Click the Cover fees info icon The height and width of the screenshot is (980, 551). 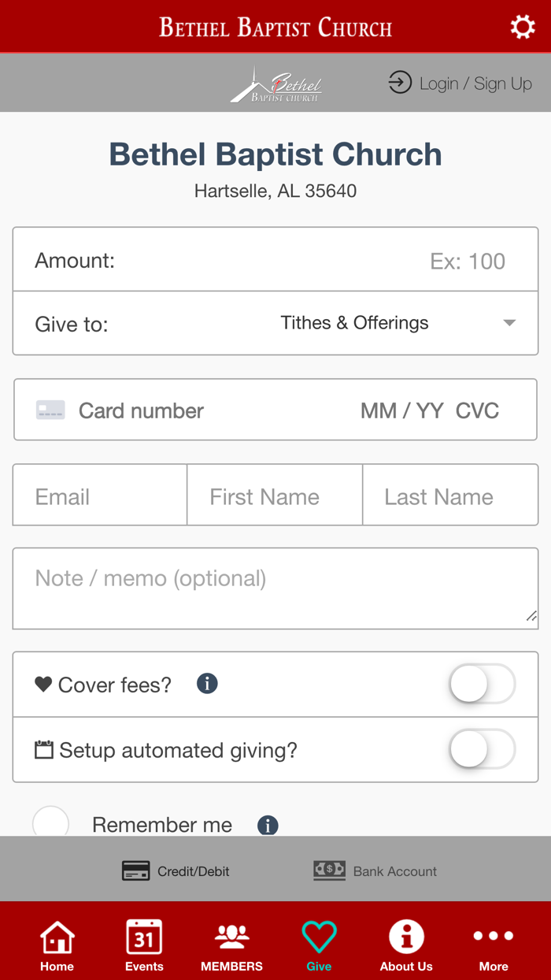[207, 684]
